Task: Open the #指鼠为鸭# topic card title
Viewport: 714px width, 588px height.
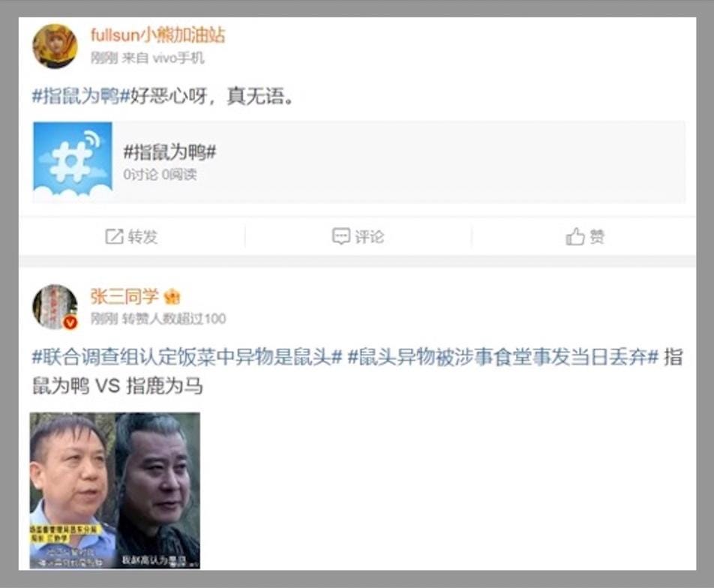Action: click(169, 152)
